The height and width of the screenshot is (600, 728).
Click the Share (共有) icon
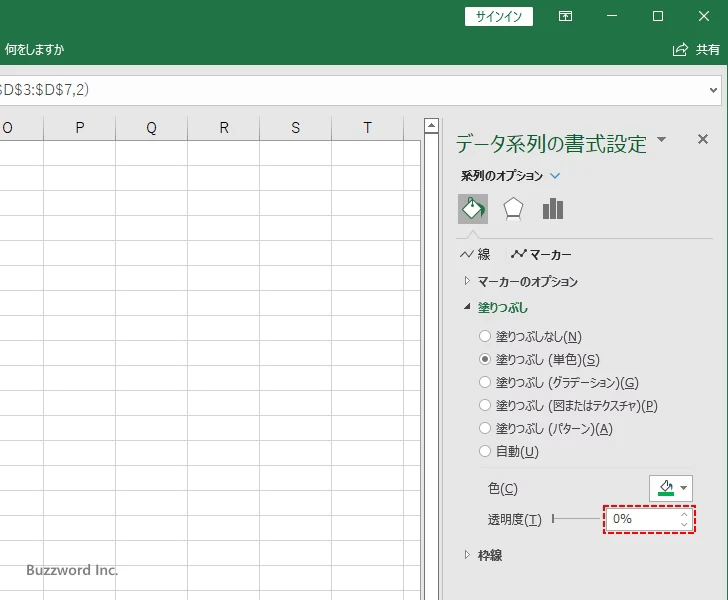[x=680, y=49]
